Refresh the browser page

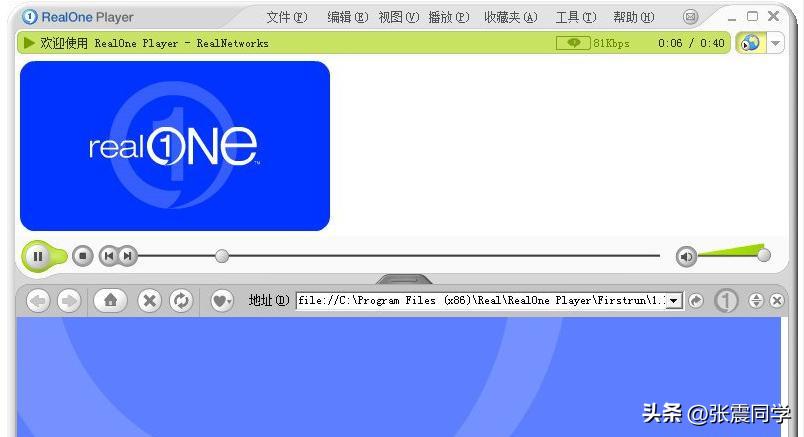click(181, 301)
